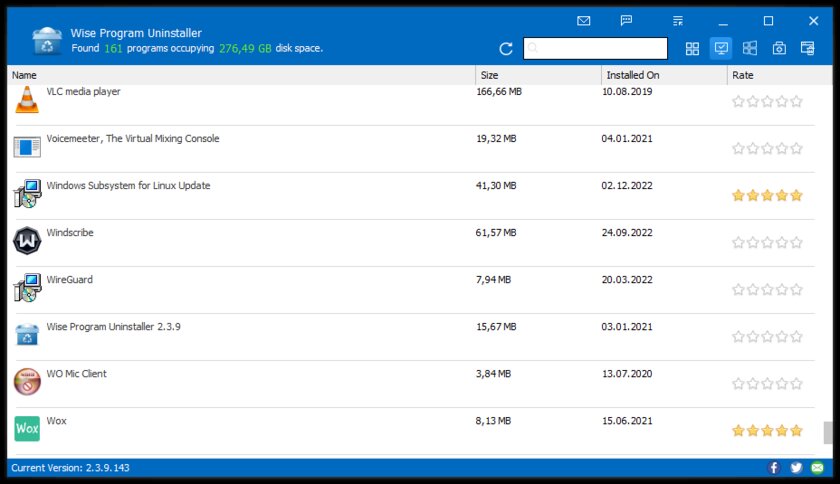Open the email envelope icon in title bar

(583, 21)
